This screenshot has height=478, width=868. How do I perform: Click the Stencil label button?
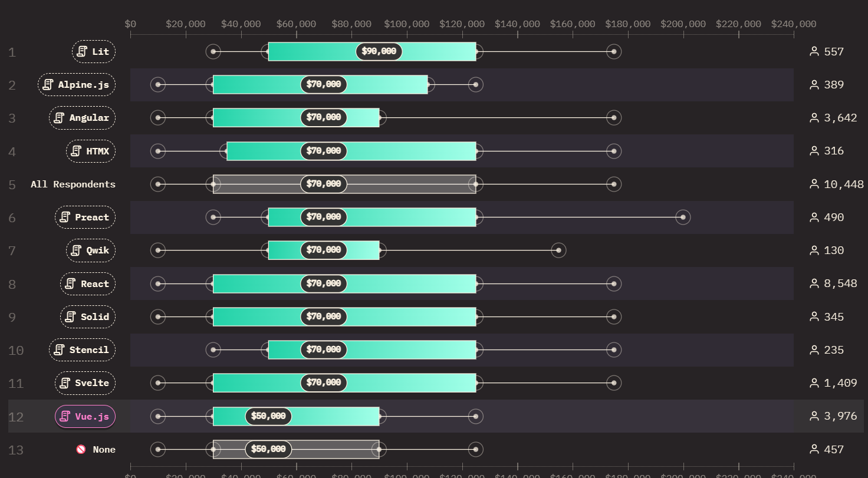pos(82,350)
